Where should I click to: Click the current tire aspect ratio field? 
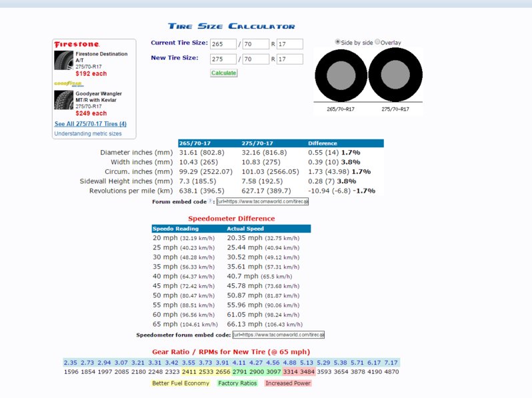click(x=256, y=44)
